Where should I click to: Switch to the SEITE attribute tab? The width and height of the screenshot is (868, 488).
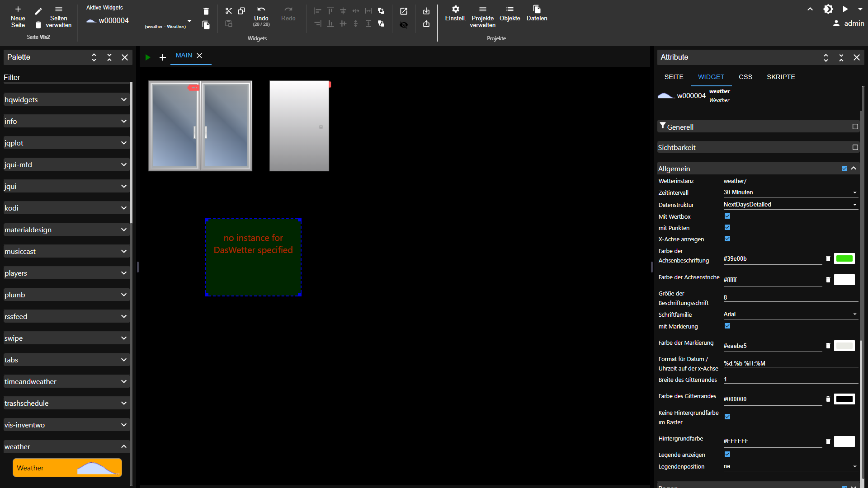(674, 77)
